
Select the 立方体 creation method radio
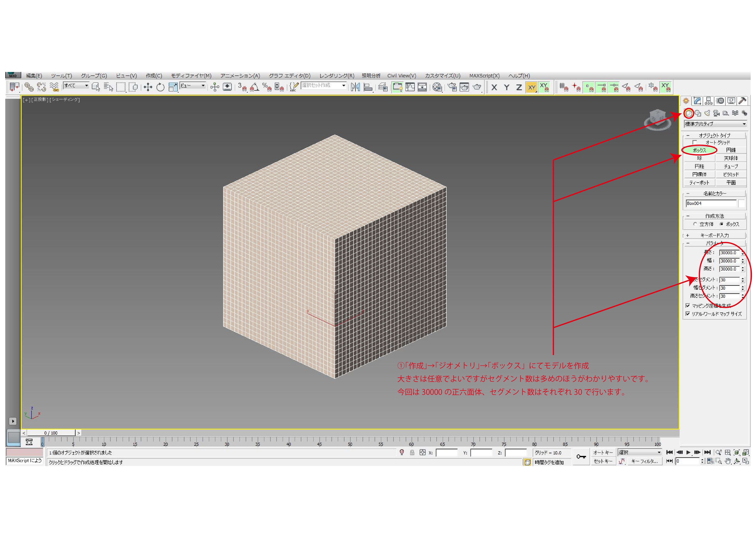695,224
